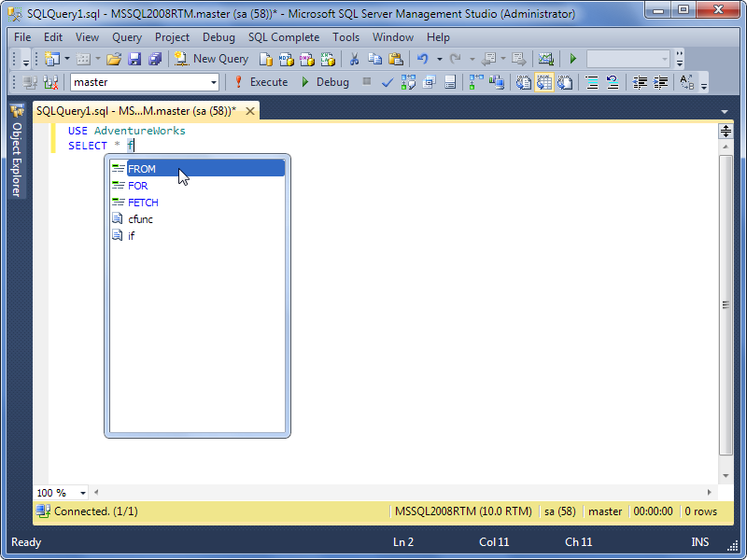Select FROM in the suggestion list
Viewport: 747px width, 560px height.
[197, 169]
